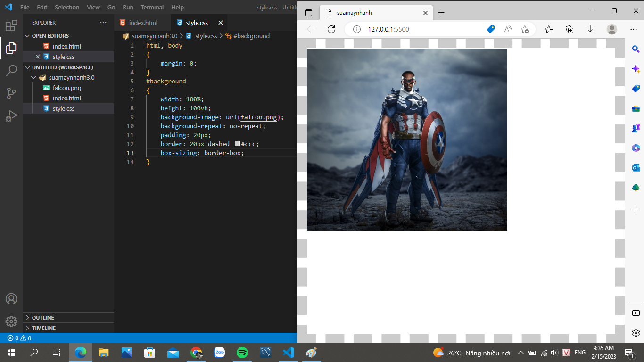Switch to index.html editor tab
Viewport: 644px width, 362px height.
tap(142, 23)
